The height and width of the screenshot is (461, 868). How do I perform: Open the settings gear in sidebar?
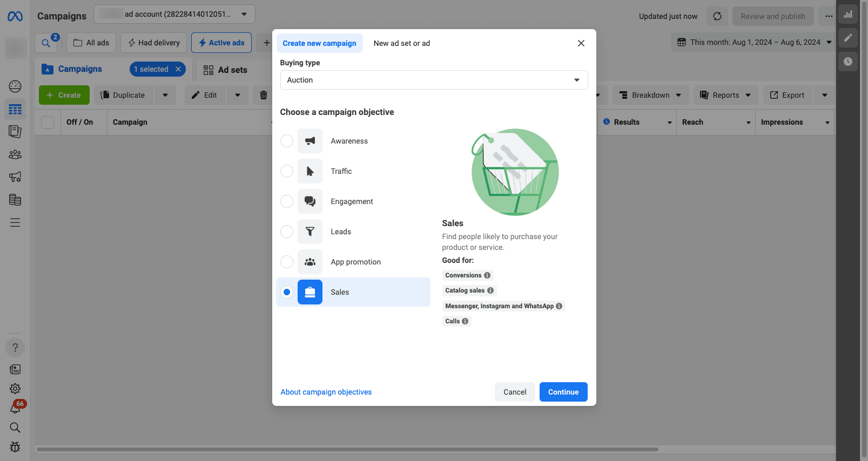[15, 389]
